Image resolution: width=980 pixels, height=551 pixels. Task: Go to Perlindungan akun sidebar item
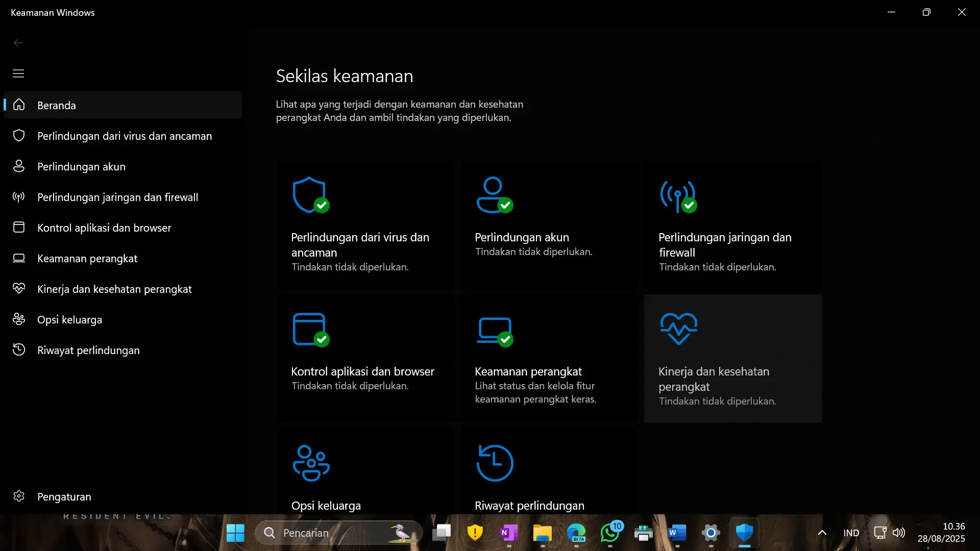tap(123, 166)
